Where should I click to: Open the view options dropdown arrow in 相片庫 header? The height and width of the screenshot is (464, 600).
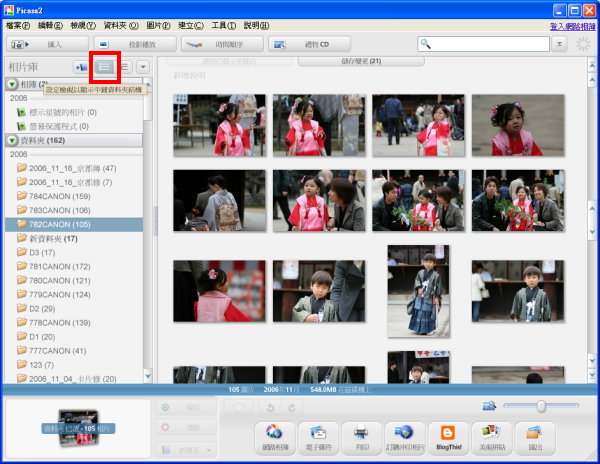143,67
